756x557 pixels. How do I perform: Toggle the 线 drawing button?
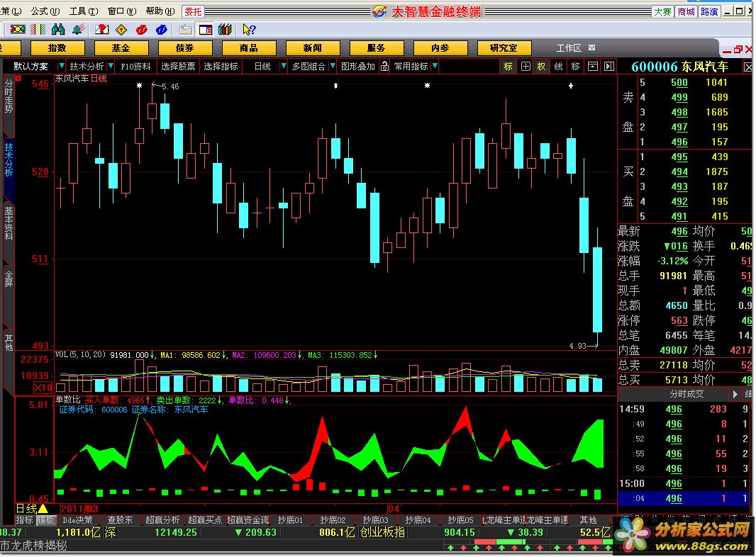click(558, 67)
